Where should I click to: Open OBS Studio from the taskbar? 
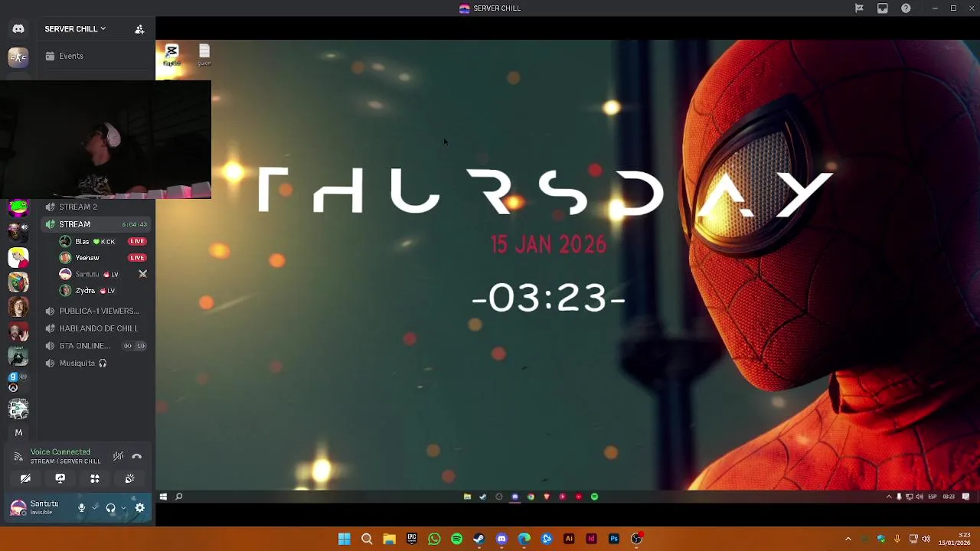636,539
